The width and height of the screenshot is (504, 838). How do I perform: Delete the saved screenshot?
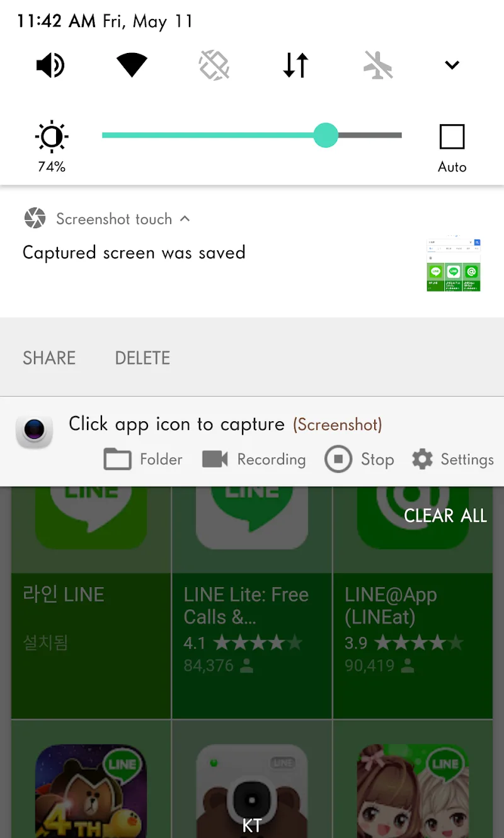[142, 358]
